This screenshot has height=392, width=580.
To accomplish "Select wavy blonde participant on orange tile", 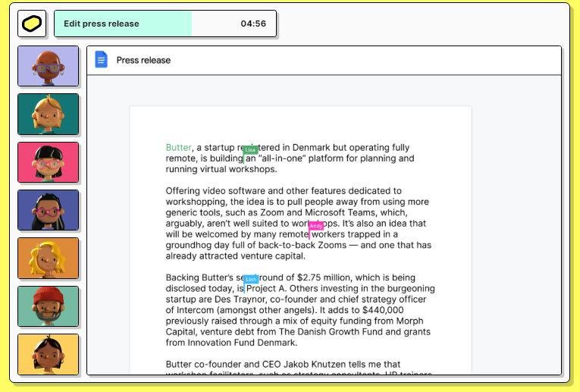I will 48,259.
